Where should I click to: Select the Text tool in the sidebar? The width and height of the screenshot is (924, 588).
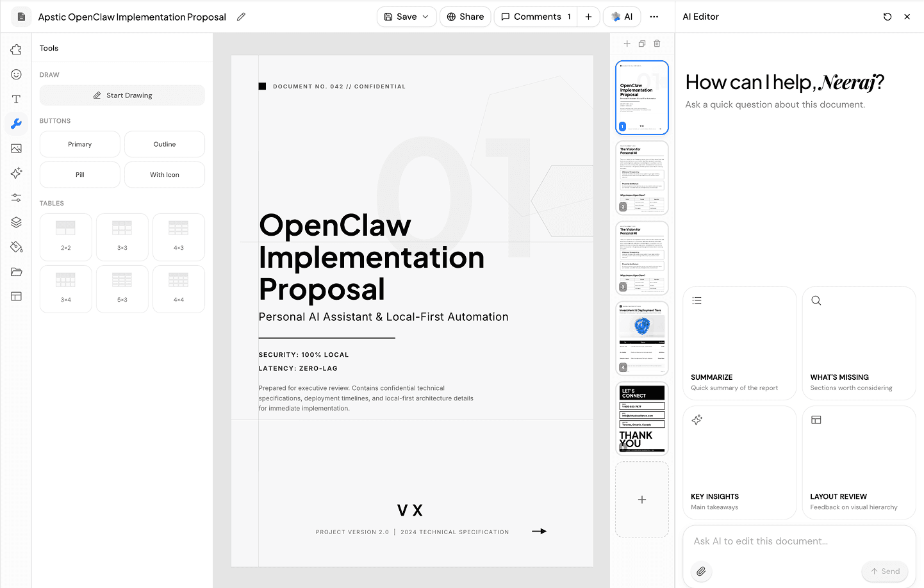pyautogui.click(x=15, y=99)
